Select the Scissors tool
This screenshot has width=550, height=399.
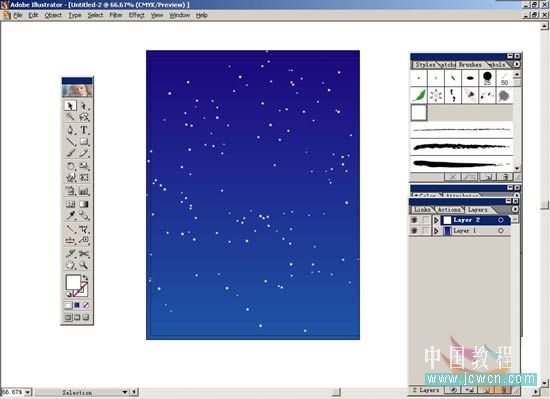tap(83, 253)
